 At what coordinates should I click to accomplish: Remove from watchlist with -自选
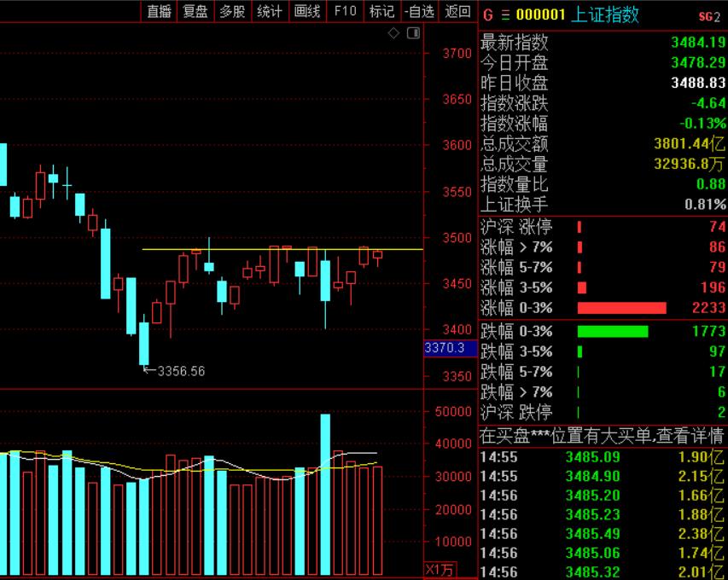[419, 11]
